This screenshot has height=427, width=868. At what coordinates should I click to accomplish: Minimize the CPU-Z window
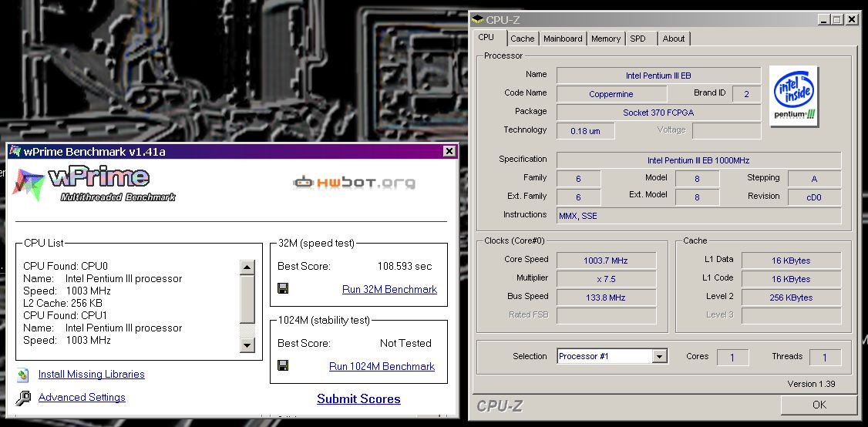click(x=825, y=20)
